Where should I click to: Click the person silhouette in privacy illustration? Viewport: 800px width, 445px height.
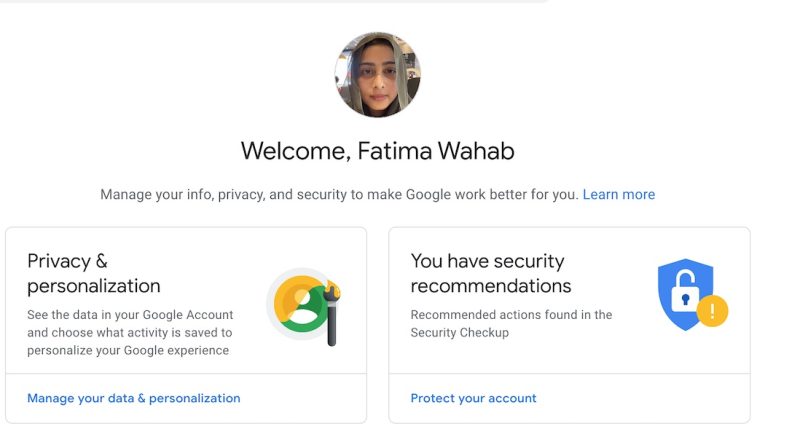[x=304, y=308]
